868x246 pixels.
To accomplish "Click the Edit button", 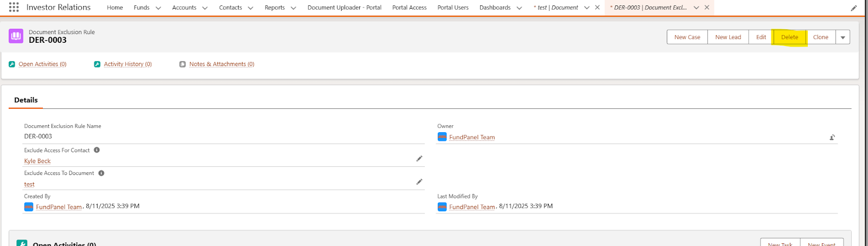I will (761, 37).
